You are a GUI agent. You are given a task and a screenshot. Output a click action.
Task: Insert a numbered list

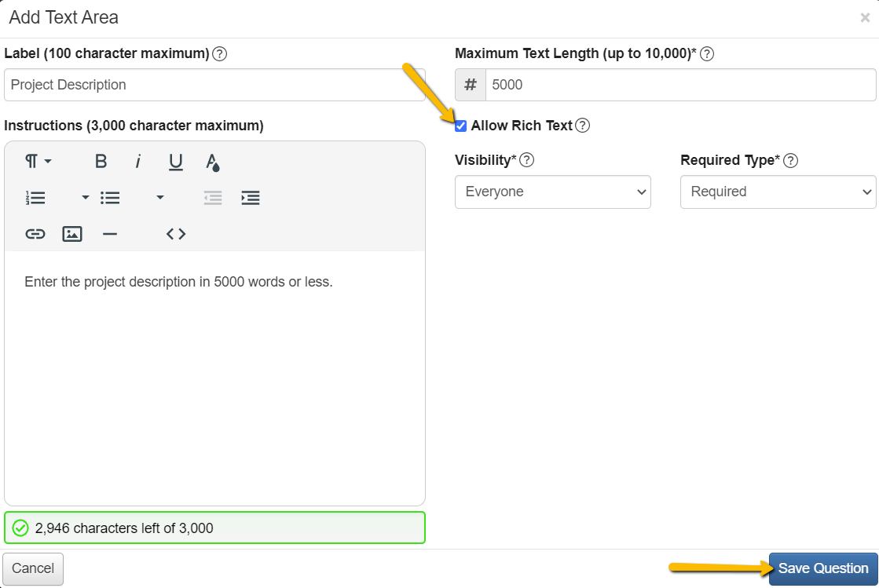tap(35, 198)
